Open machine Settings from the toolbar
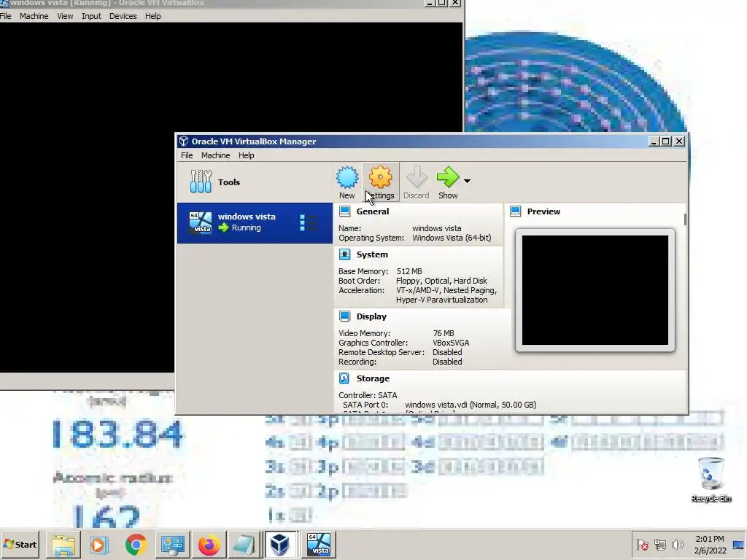Viewport: 747px width, 560px height. pos(380,182)
